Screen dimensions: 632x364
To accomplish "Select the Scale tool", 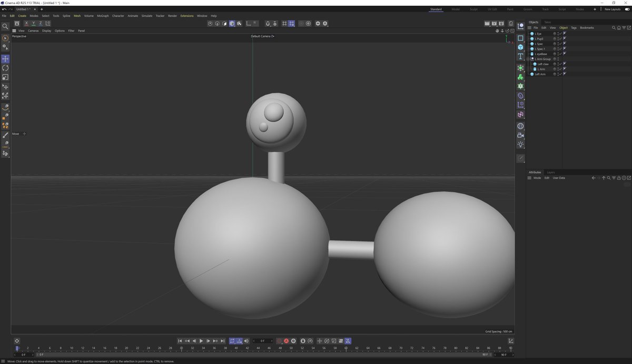I will point(5,77).
